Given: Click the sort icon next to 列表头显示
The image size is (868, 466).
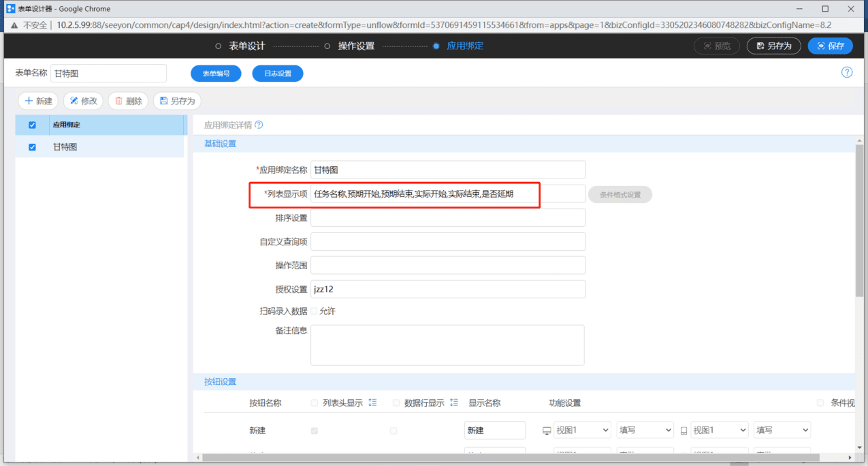Looking at the screenshot, I should (372, 403).
